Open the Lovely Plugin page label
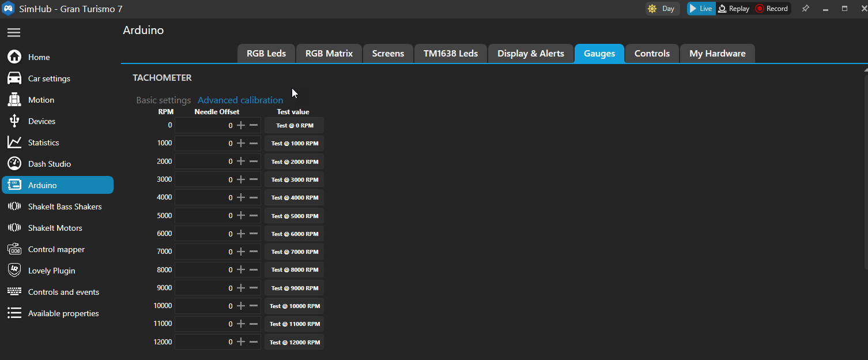Viewport: 868px width, 360px height. point(52,271)
